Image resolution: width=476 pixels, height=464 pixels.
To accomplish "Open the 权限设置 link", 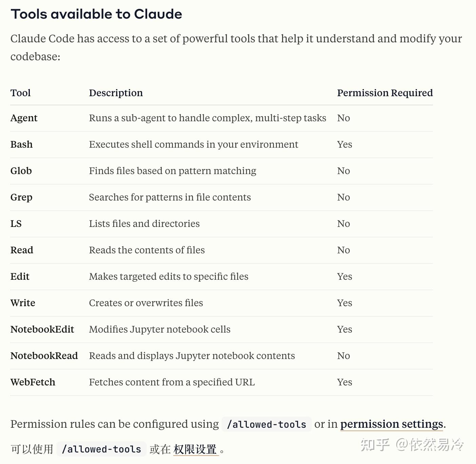I will [x=195, y=449].
